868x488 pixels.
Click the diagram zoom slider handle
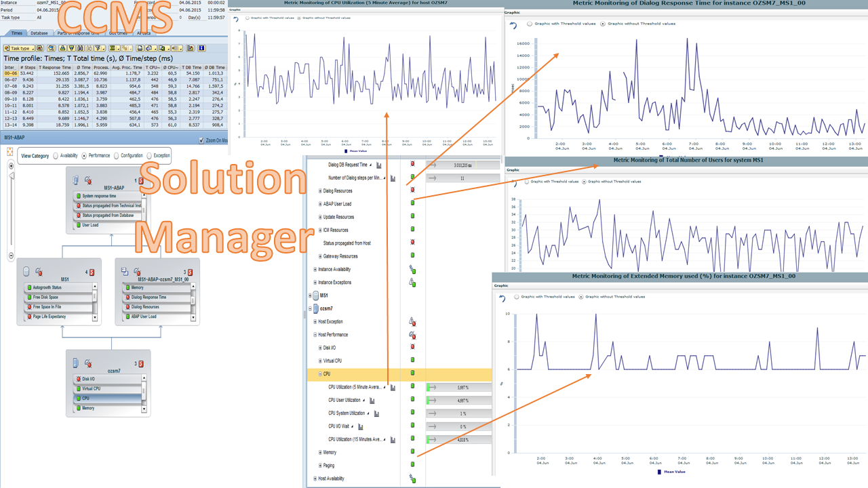pos(10,175)
